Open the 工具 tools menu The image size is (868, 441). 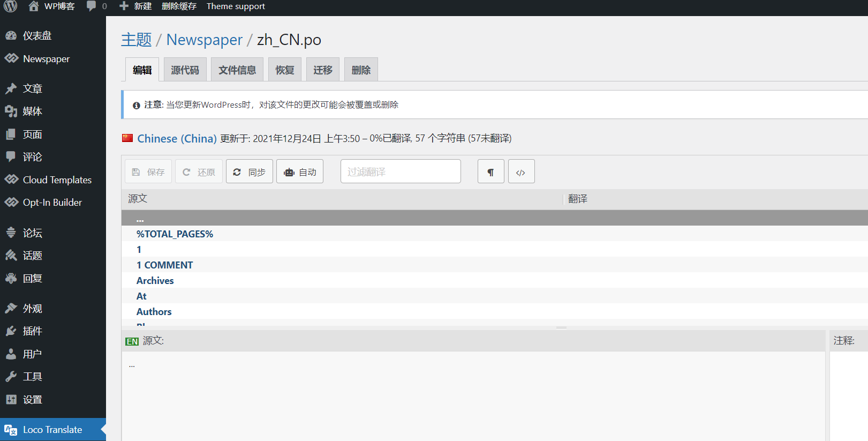coord(53,376)
